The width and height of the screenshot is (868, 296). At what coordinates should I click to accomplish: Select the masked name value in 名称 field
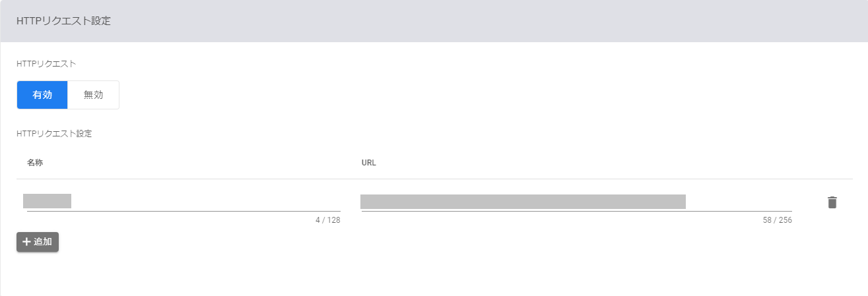tap(47, 201)
